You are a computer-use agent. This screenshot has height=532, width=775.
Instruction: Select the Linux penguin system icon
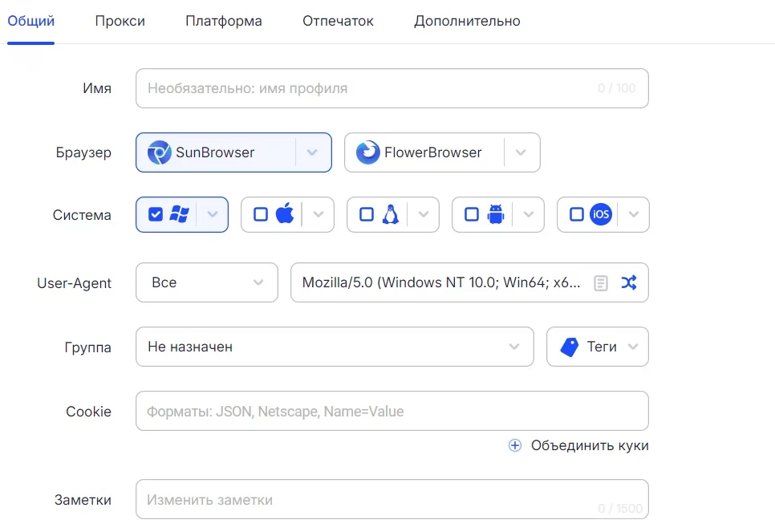391,214
